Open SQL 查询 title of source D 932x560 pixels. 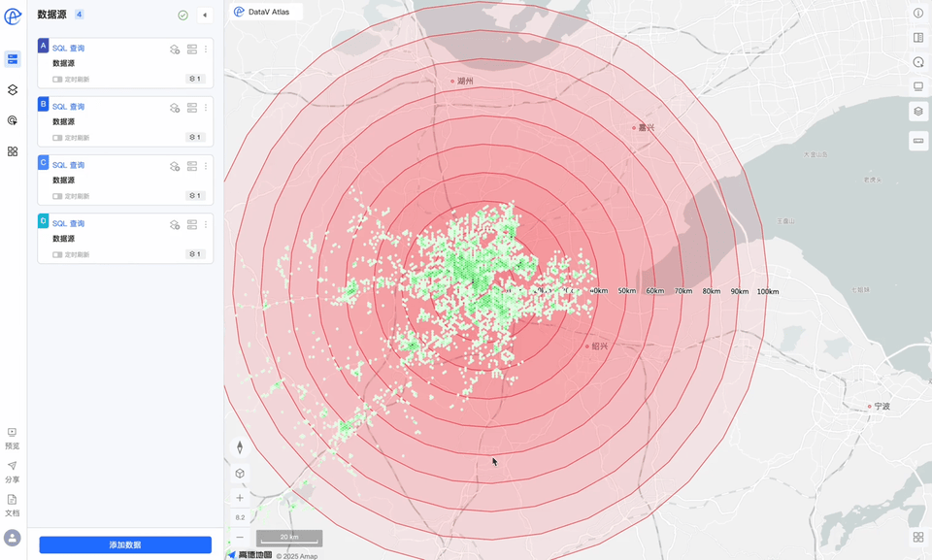[68, 223]
